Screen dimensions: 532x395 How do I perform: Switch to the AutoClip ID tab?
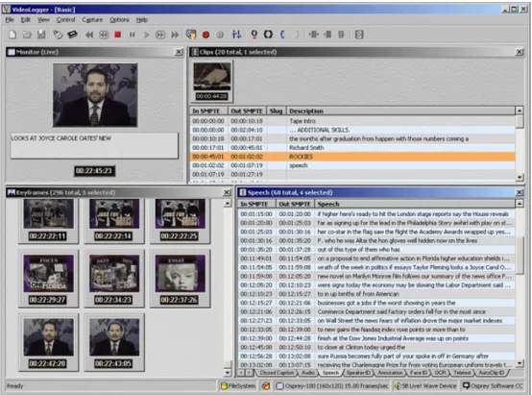(492, 373)
